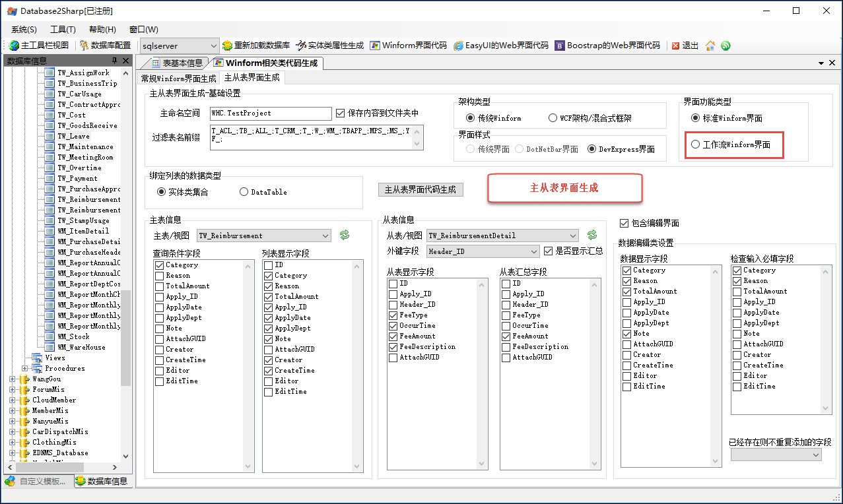Open the 帮助(H) menu
The height and width of the screenshot is (504, 843).
click(x=102, y=30)
